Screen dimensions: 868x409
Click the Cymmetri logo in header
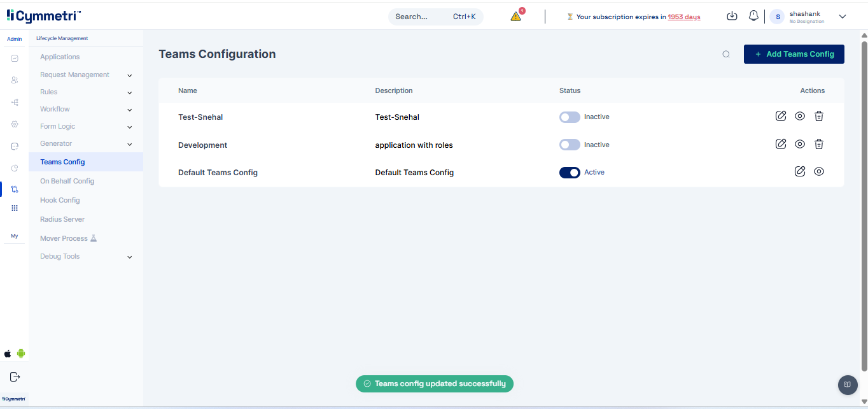click(x=44, y=17)
